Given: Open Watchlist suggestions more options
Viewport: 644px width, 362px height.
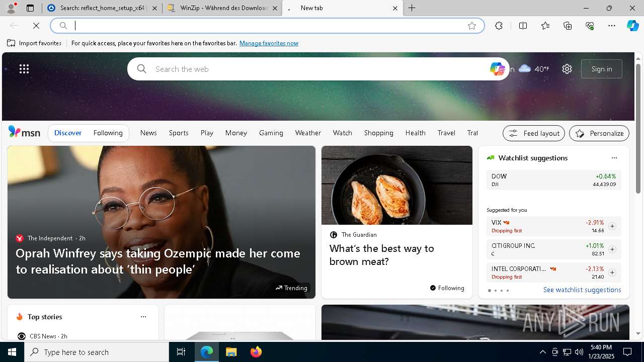Looking at the screenshot, I should click(614, 158).
